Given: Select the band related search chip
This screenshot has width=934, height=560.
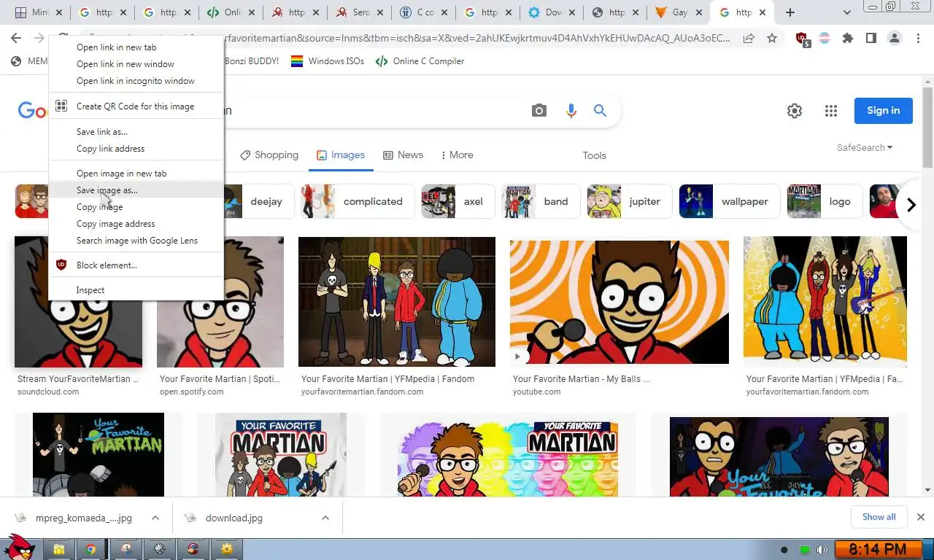Looking at the screenshot, I should click(x=541, y=201).
